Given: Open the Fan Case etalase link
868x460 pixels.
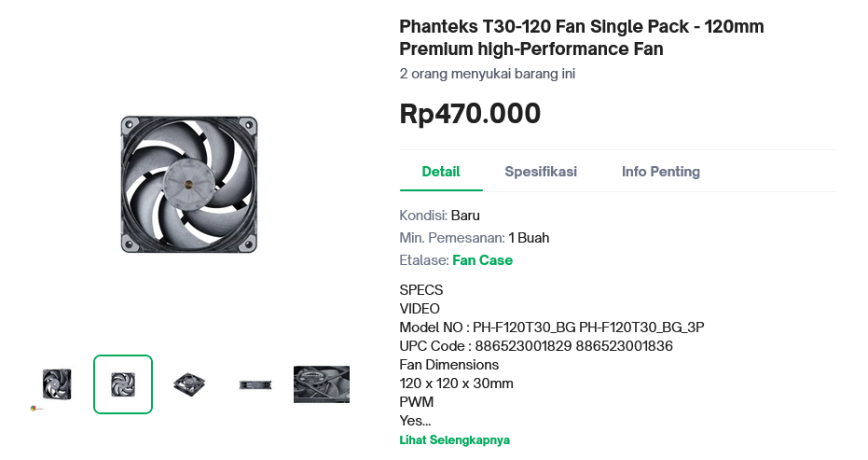Looking at the screenshot, I should pos(482,260).
